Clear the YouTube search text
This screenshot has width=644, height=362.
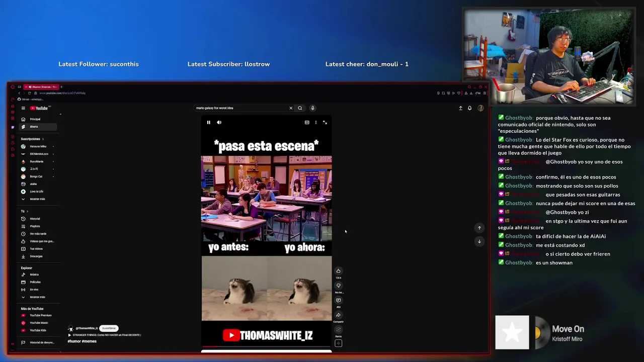(x=290, y=108)
